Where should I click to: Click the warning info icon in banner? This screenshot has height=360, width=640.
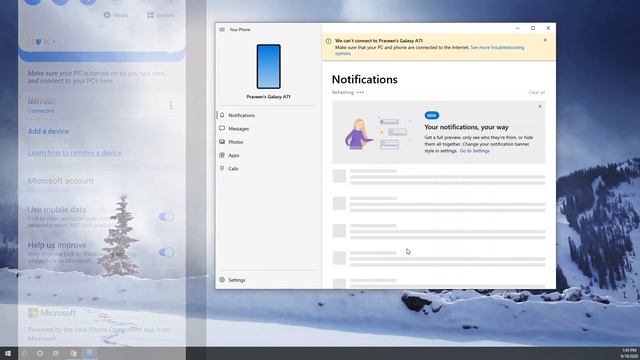tap(328, 41)
